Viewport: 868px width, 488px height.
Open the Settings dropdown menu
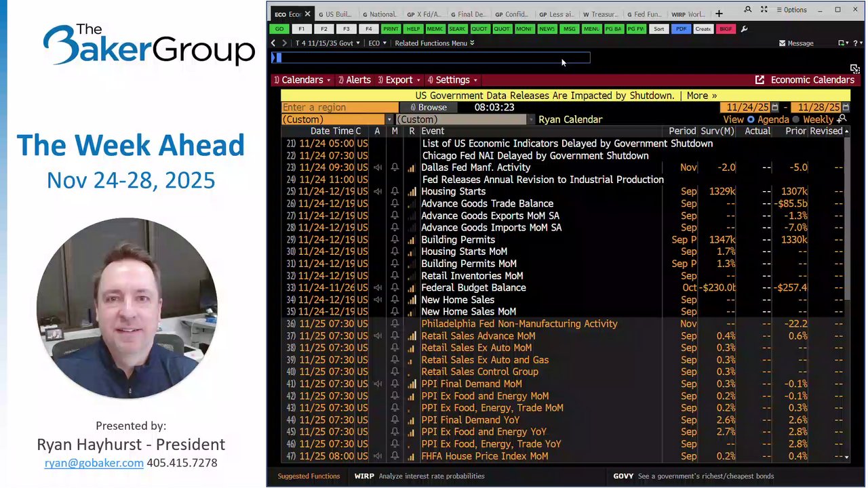tap(452, 80)
